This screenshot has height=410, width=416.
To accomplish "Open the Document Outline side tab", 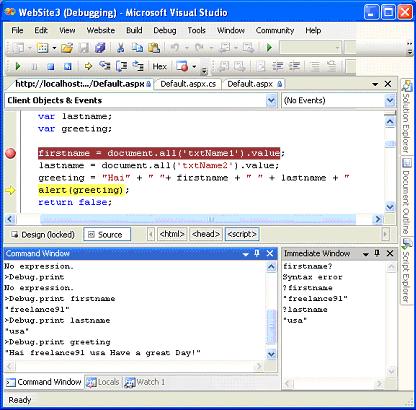I will [406, 196].
